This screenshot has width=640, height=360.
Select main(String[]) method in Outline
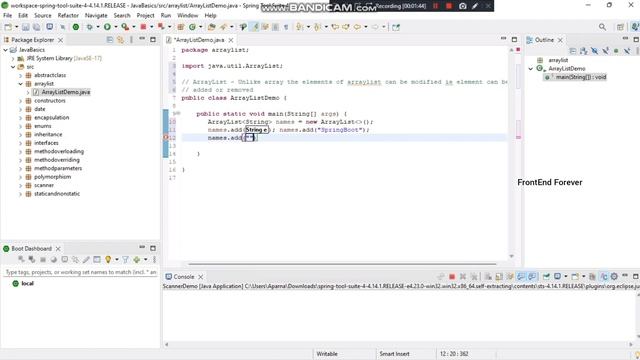click(580, 77)
